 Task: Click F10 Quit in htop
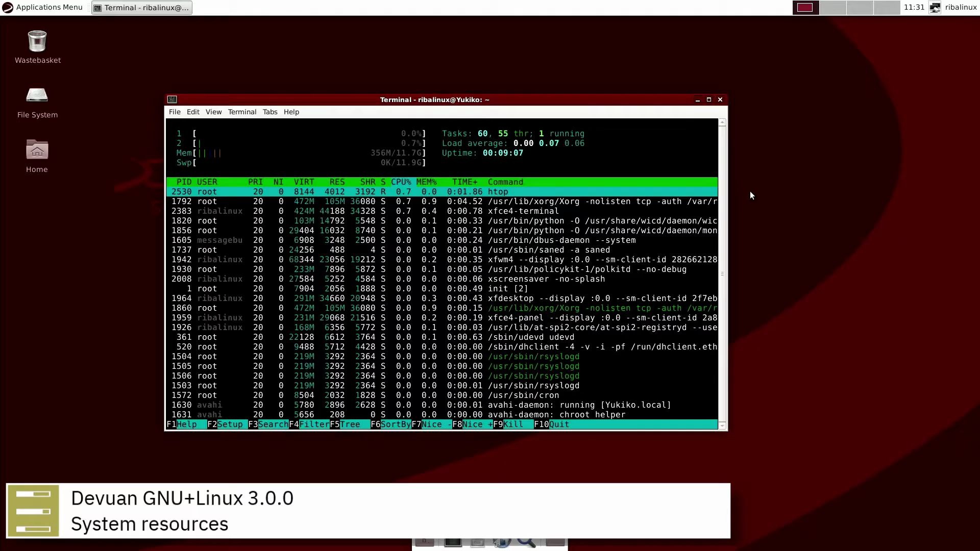click(552, 424)
